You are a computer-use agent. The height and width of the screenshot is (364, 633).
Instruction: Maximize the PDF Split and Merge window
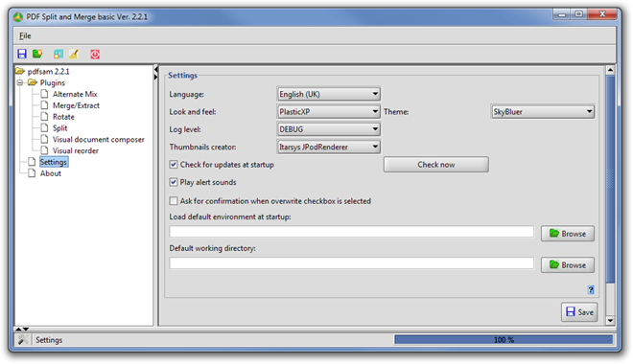pos(578,14)
